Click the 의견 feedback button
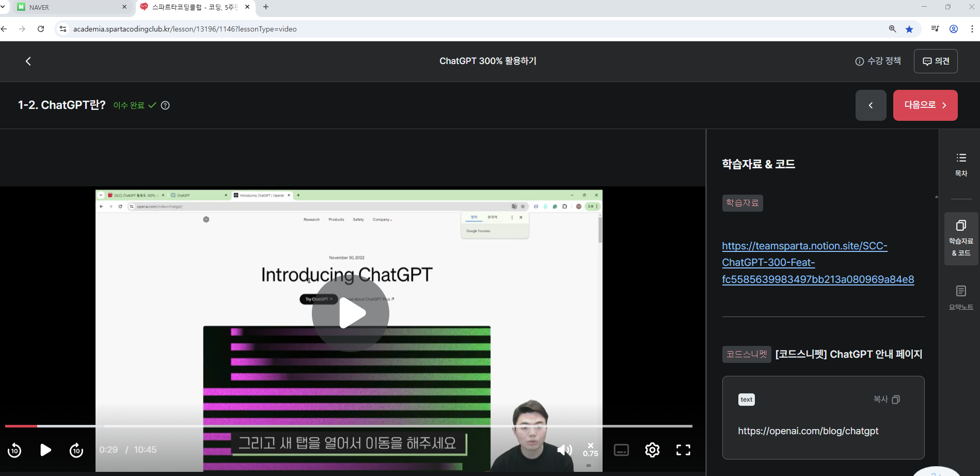This screenshot has height=476, width=980. click(936, 61)
